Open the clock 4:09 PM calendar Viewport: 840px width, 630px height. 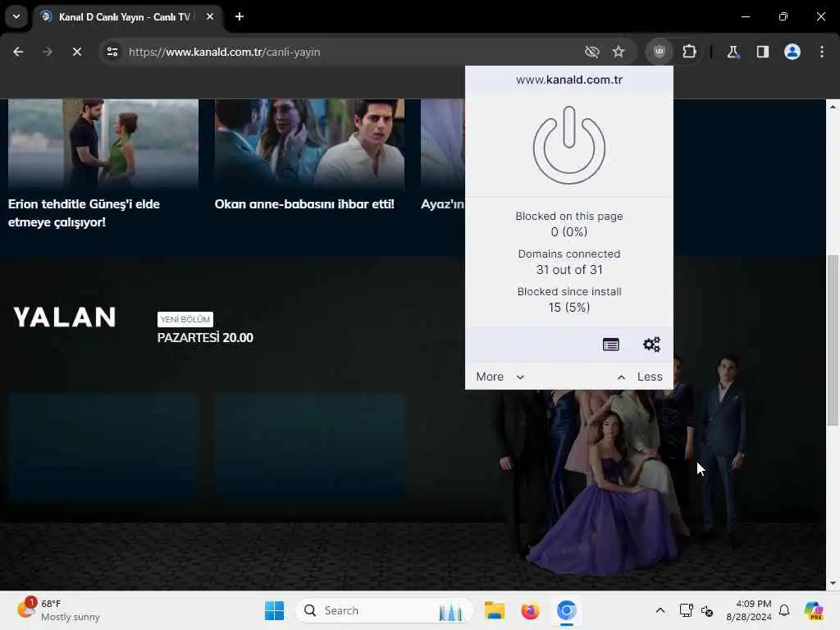748,610
